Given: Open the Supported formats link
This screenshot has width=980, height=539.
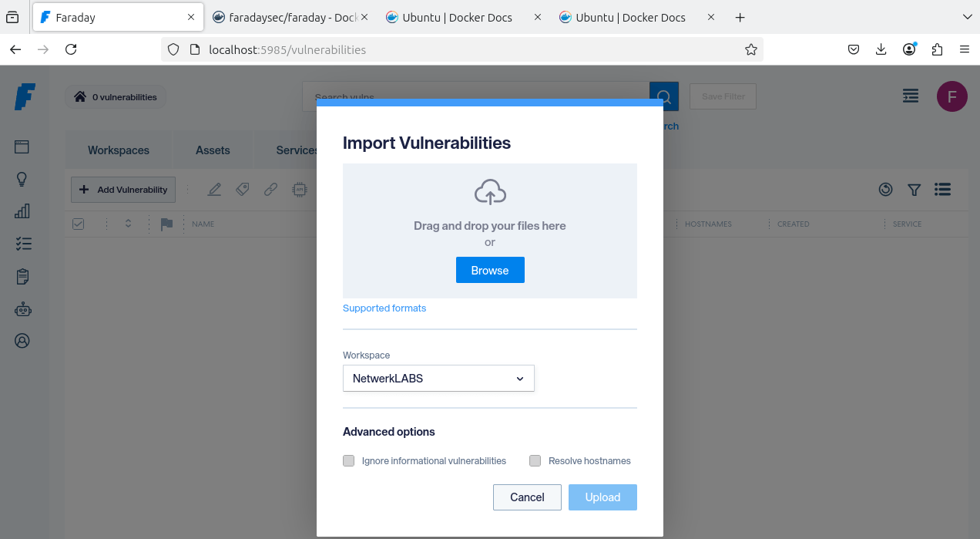Looking at the screenshot, I should pyautogui.click(x=384, y=308).
